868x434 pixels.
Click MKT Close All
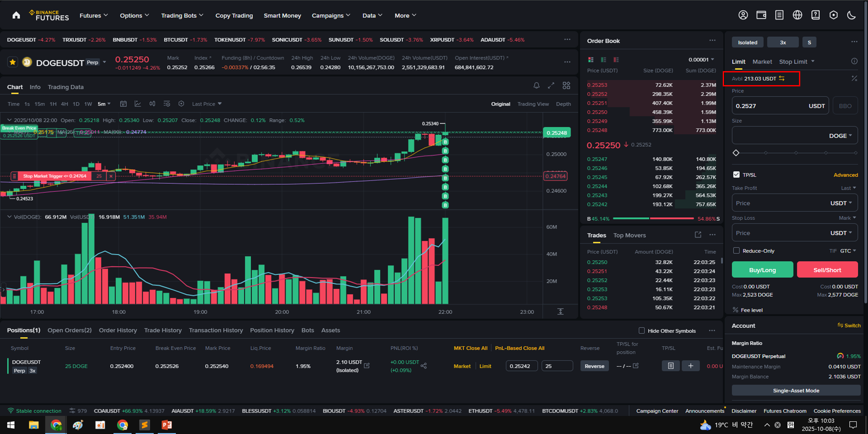[470, 348]
